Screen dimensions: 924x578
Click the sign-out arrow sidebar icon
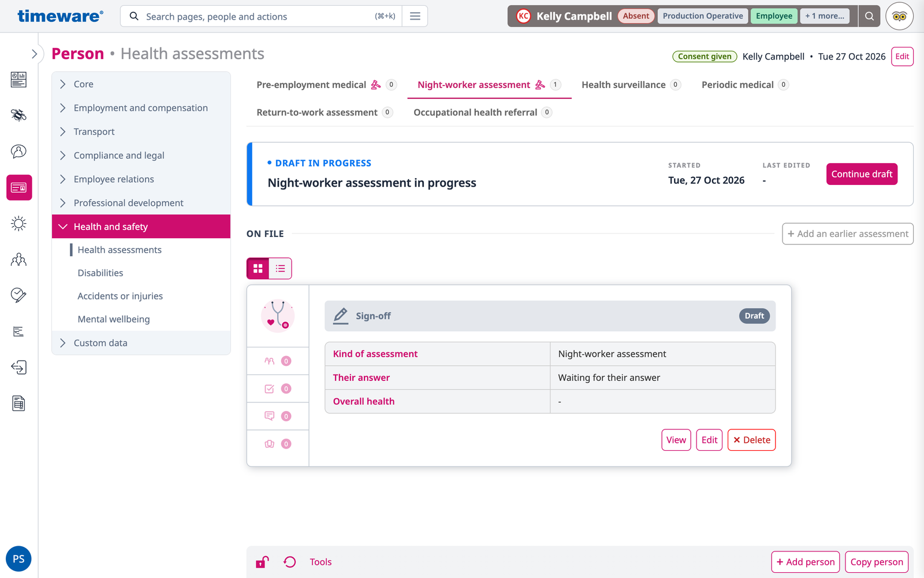(x=18, y=368)
